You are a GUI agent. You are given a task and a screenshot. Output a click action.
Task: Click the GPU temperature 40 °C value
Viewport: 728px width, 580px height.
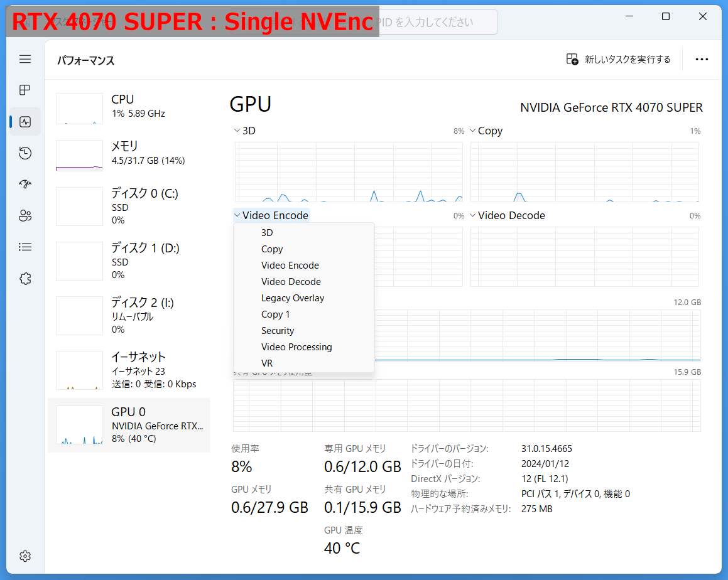[x=342, y=549]
